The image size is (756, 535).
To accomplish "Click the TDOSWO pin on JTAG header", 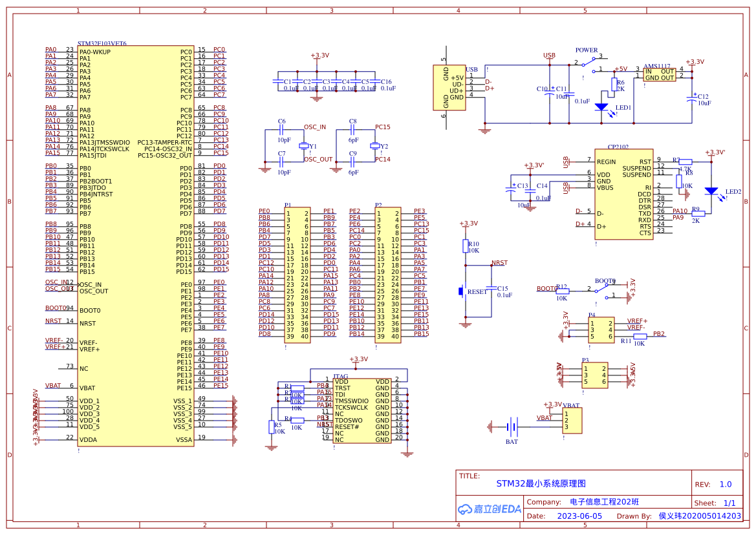I will click(x=349, y=421).
